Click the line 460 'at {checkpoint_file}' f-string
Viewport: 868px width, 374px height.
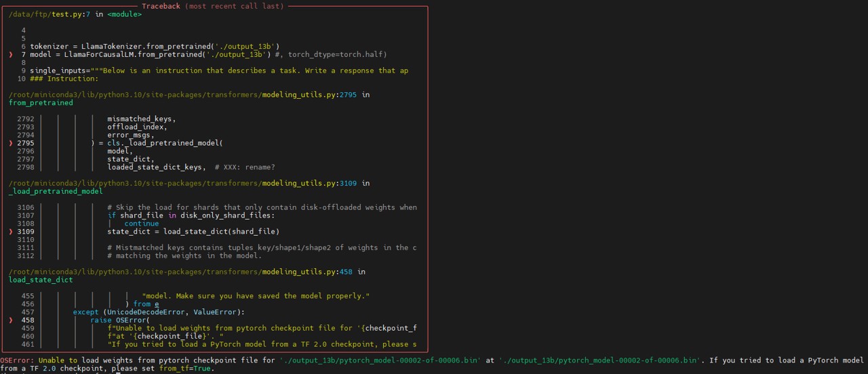pos(165,337)
